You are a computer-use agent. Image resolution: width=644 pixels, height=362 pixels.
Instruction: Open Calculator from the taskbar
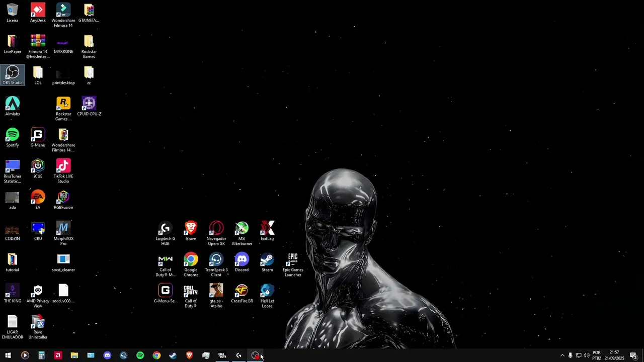[41, 355]
